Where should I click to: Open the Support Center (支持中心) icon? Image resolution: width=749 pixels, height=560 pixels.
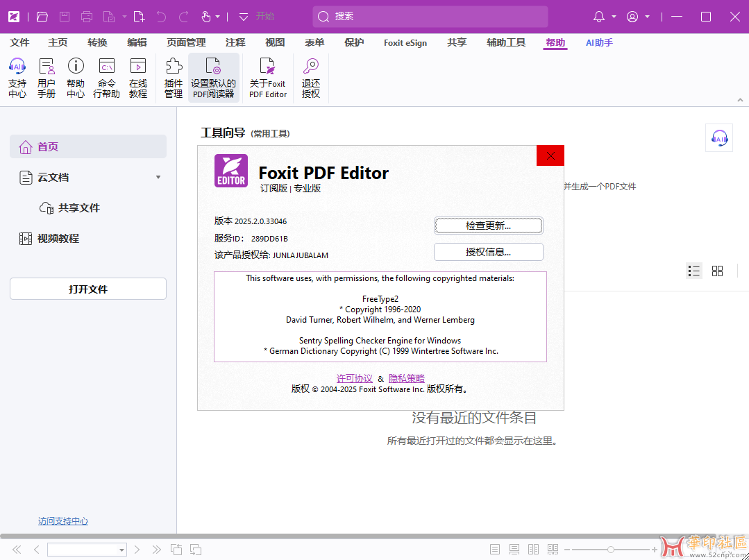[x=17, y=78]
